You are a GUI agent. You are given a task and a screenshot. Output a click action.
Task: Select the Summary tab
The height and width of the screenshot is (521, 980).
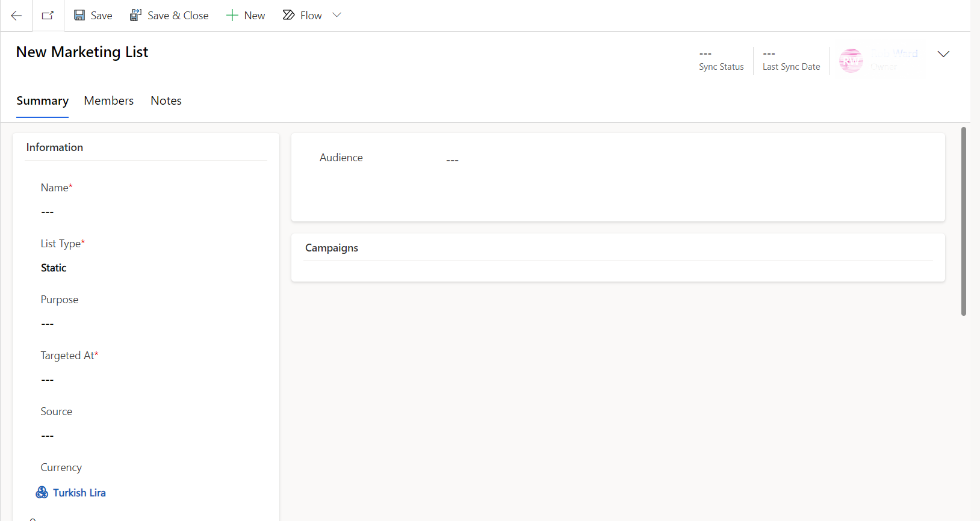[x=42, y=101]
